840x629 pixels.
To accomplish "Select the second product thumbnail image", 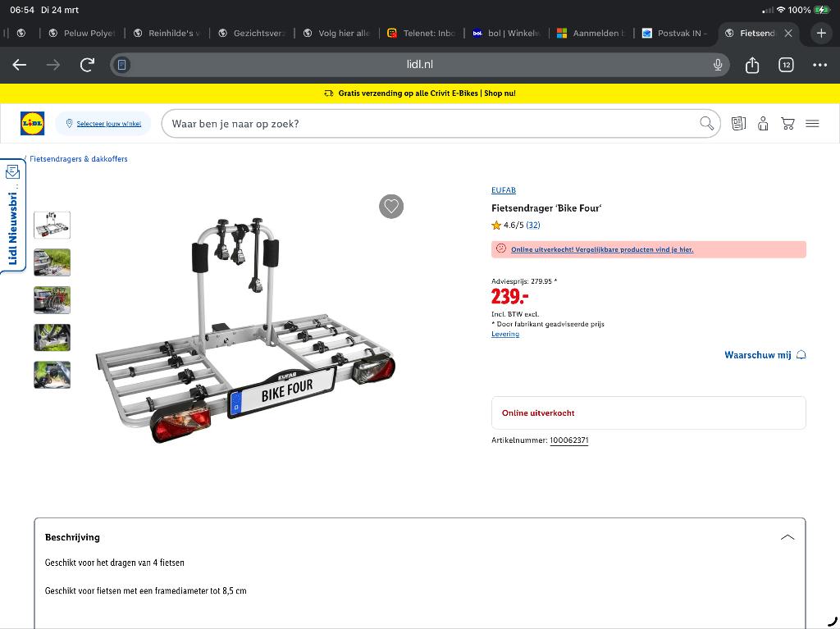I will tap(52, 262).
